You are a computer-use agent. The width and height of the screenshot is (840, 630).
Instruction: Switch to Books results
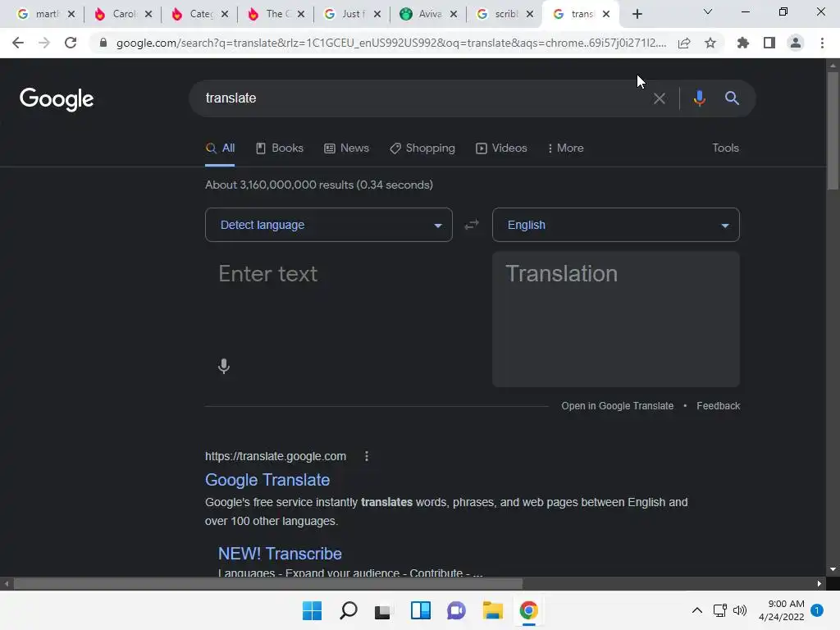coord(280,148)
